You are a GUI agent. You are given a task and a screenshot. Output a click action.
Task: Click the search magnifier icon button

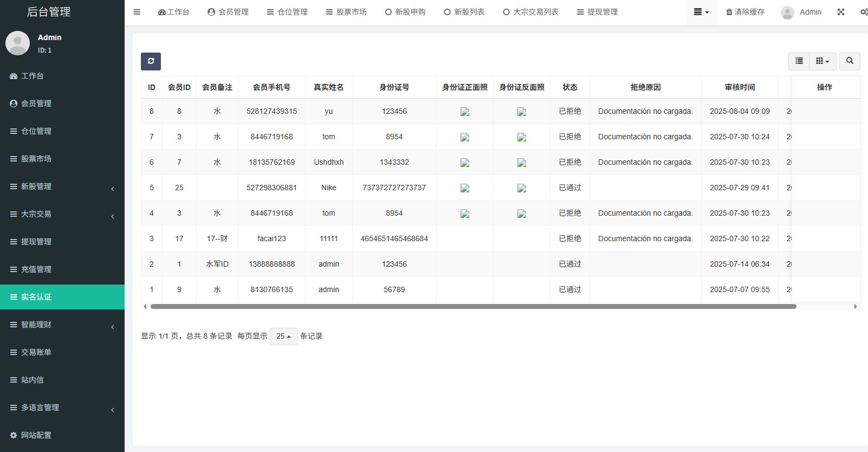click(x=850, y=61)
